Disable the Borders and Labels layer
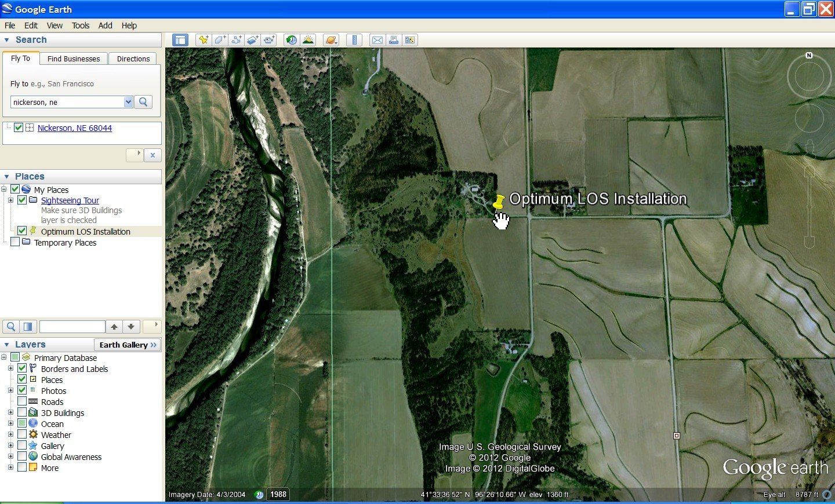The image size is (835, 504). pyautogui.click(x=22, y=368)
